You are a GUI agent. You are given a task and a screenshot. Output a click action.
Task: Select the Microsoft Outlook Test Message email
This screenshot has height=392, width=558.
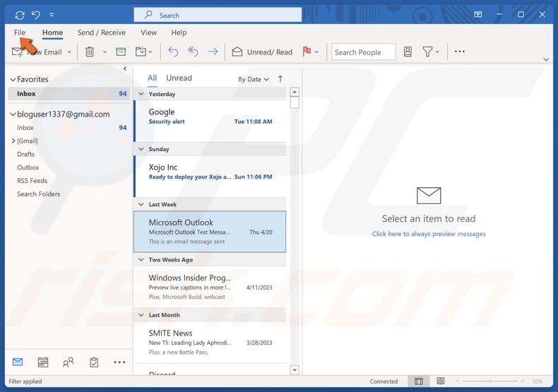210,232
